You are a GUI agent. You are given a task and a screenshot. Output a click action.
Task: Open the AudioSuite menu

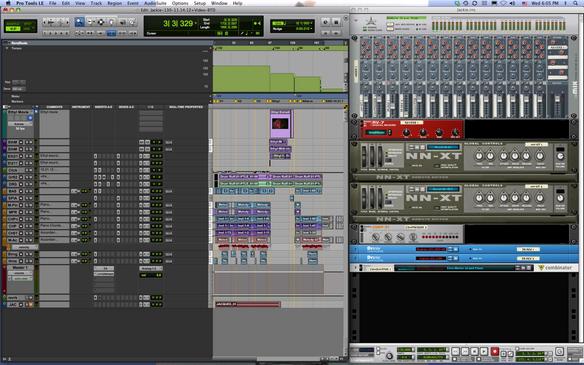(155, 3)
